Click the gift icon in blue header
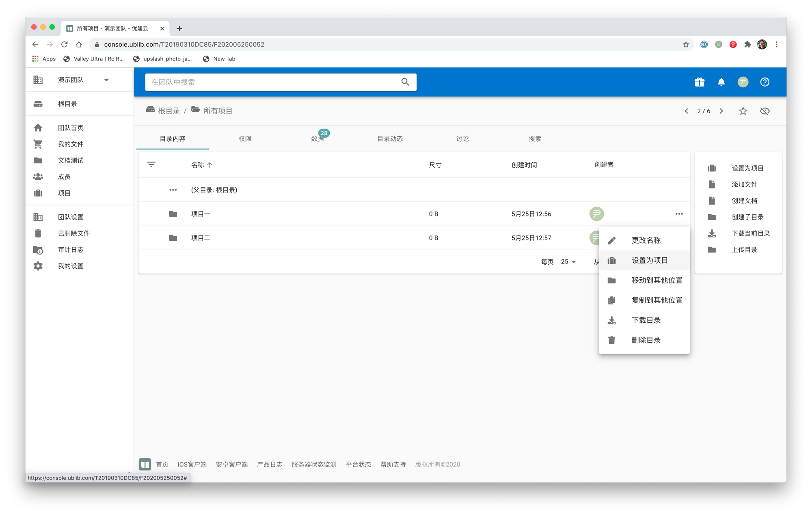 click(x=699, y=82)
